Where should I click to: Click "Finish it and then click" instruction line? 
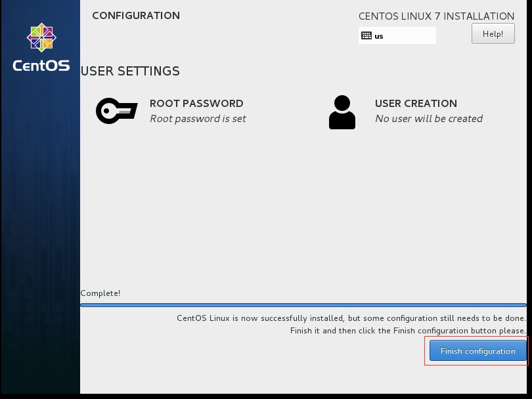coord(408,331)
